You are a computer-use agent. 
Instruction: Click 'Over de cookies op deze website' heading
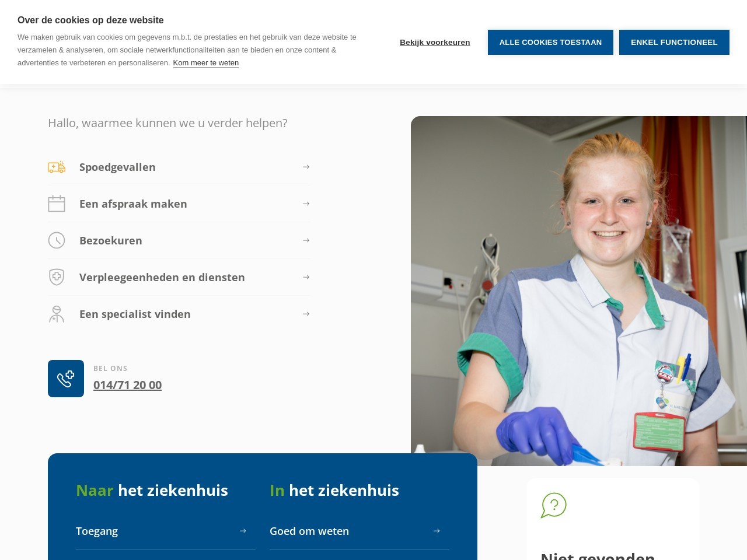pyautogui.click(x=90, y=20)
